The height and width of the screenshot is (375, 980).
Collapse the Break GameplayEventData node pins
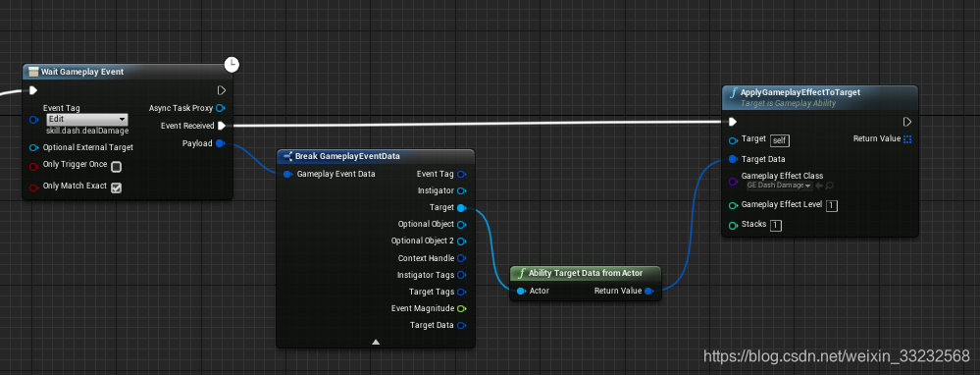376,342
